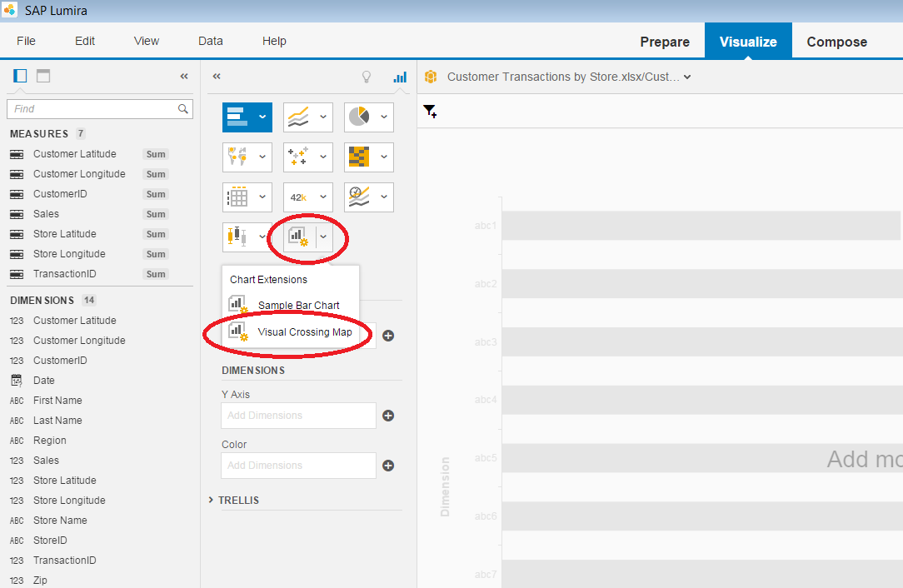Image resolution: width=903 pixels, height=588 pixels.
Task: Click the Y Axis Add Dimensions field
Action: [298, 416]
